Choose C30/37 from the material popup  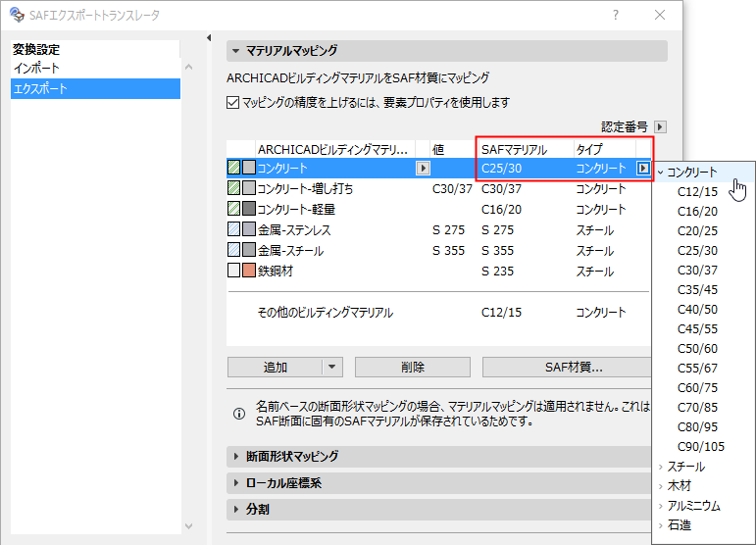coord(697,270)
